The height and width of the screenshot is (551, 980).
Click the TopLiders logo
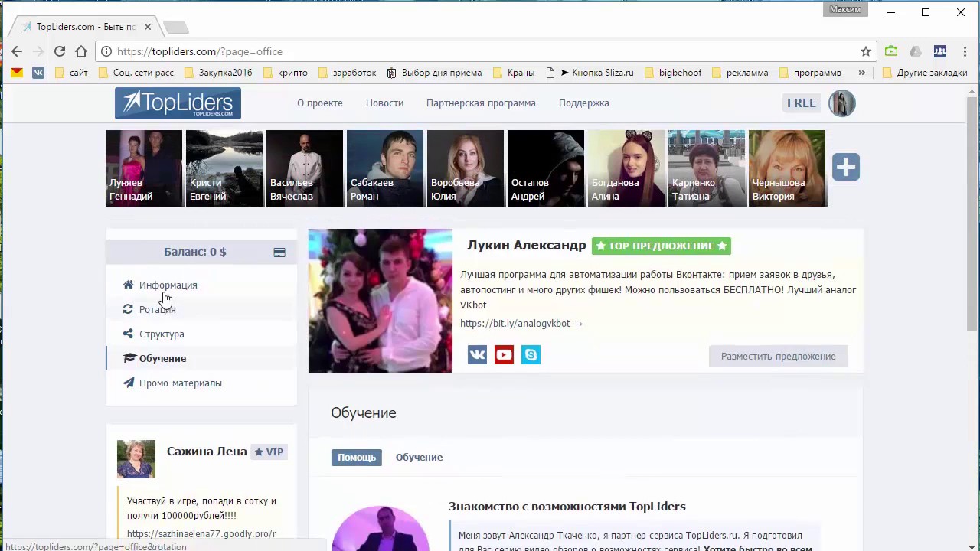178,103
